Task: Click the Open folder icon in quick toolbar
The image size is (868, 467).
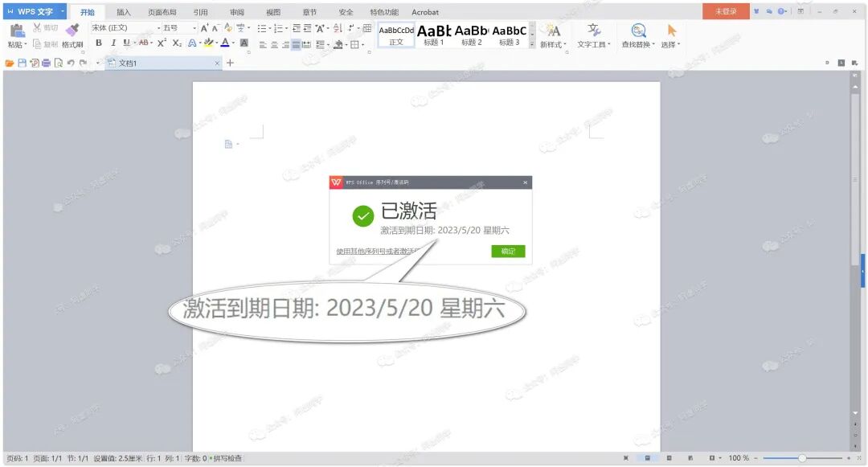Action: (x=10, y=63)
